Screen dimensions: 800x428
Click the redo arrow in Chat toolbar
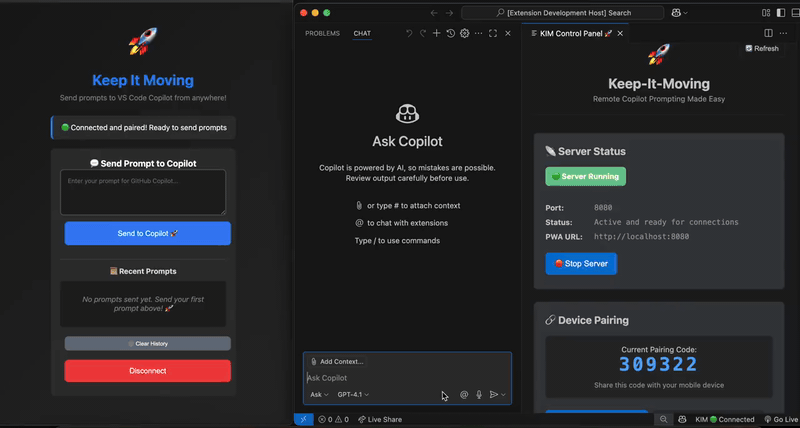coord(422,33)
